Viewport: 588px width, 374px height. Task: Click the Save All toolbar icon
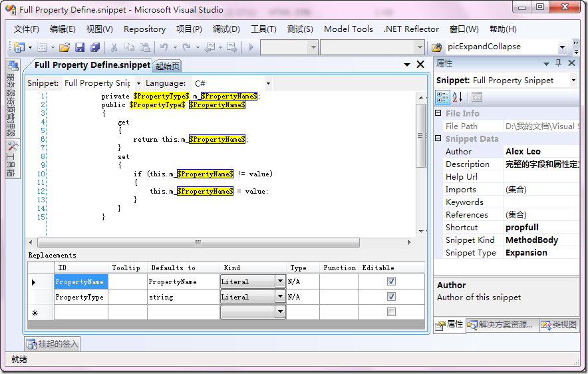click(x=95, y=47)
